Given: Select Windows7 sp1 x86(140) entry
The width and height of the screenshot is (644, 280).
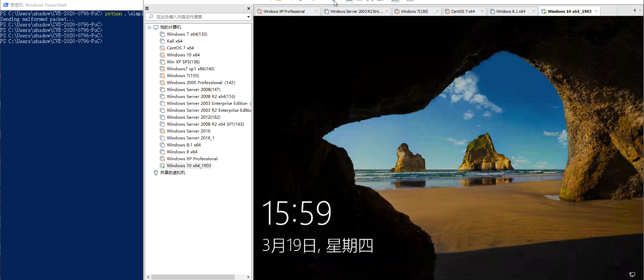Looking at the screenshot, I should (191, 69).
